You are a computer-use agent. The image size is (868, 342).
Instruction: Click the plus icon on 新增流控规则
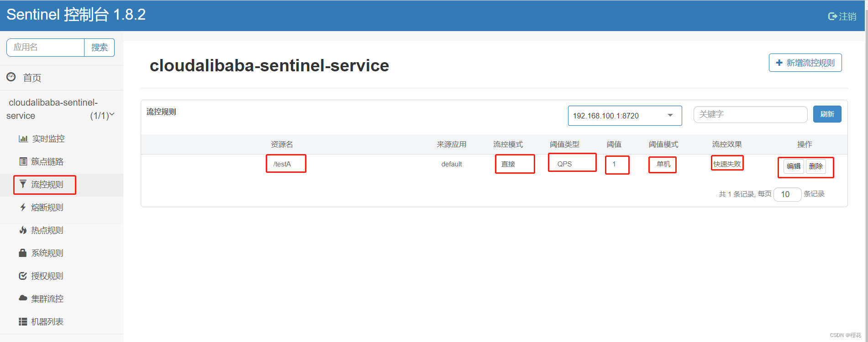[x=779, y=63]
